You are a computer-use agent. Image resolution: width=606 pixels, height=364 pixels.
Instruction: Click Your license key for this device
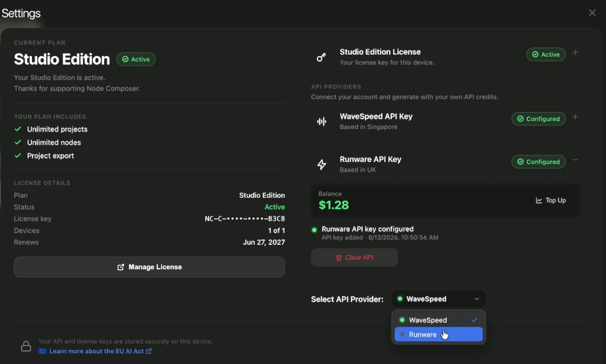[x=387, y=63]
